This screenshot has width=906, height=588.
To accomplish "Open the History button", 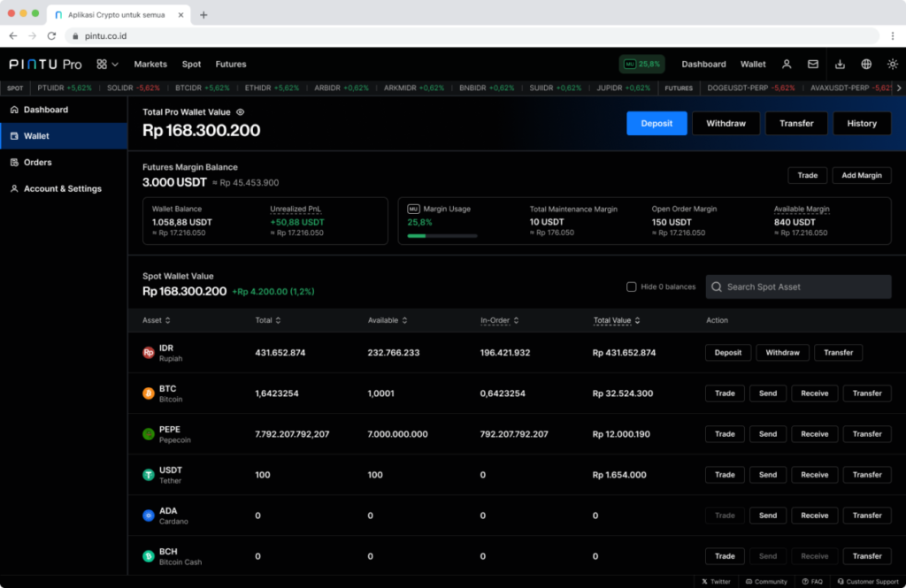I will [862, 124].
